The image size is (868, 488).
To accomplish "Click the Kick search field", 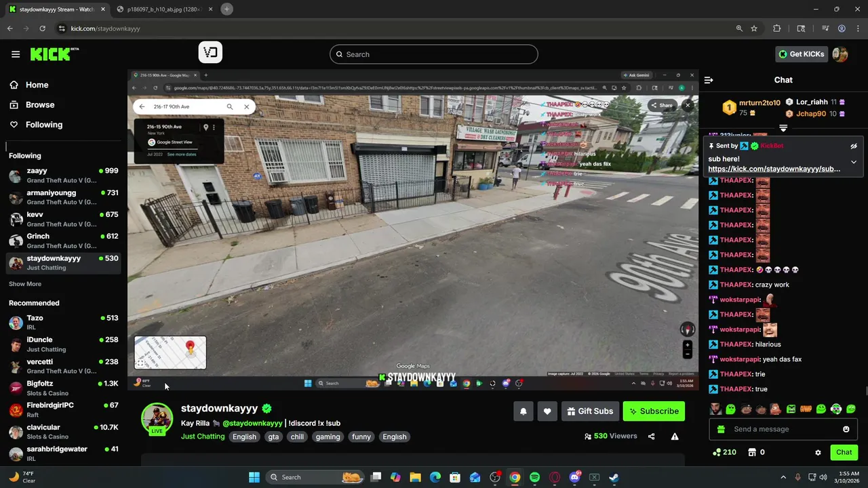I will (434, 54).
